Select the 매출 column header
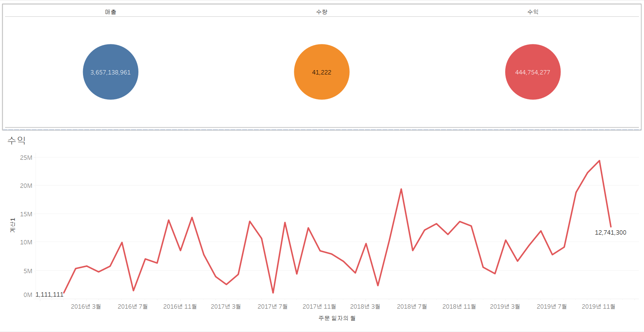Image resolution: width=644 pixels, height=332 pixels. pos(111,12)
